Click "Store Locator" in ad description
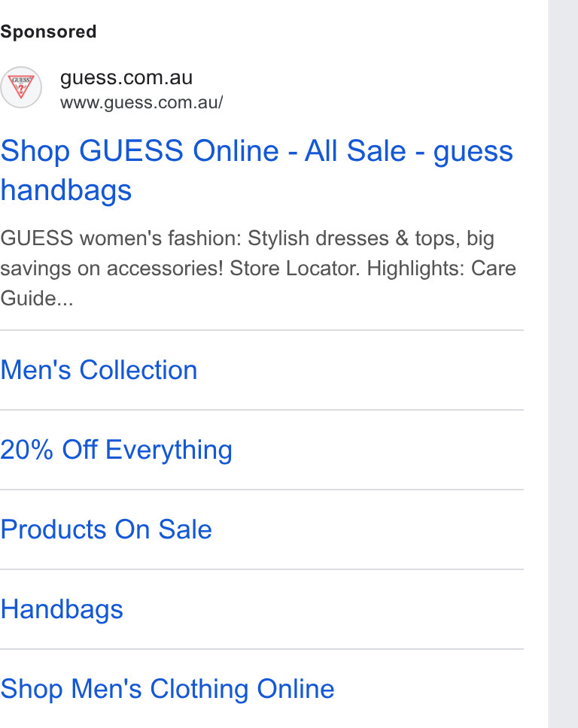578x728 pixels. (x=294, y=268)
